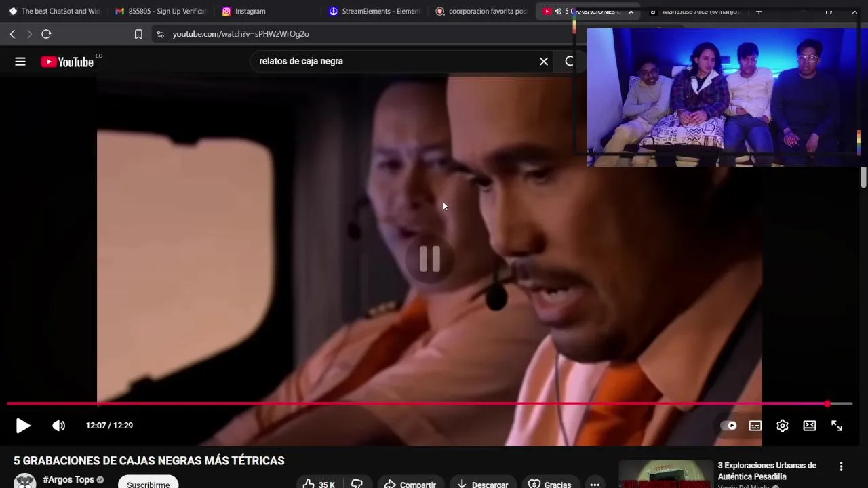Go forward with browser forward arrow
This screenshot has height=488, width=868.
(29, 34)
